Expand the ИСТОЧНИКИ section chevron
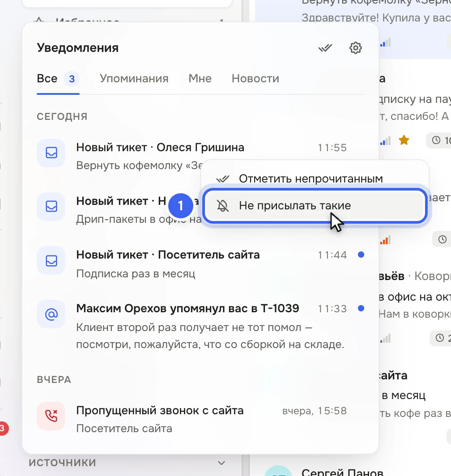Image resolution: width=451 pixels, height=476 pixels. pos(222,463)
